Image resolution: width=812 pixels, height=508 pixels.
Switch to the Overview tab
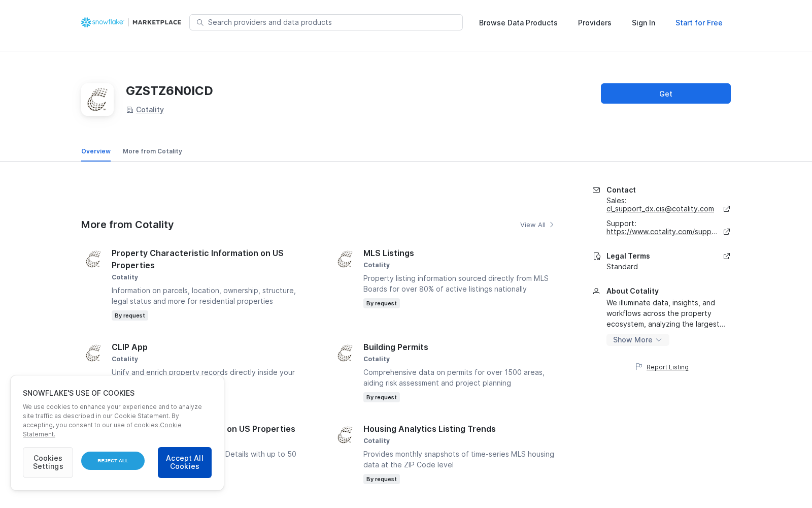click(x=96, y=151)
